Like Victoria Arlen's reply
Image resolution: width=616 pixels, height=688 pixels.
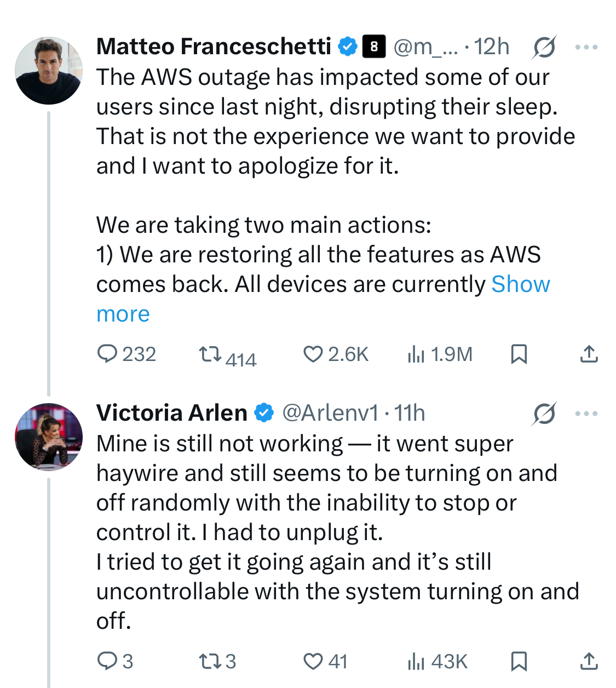[313, 661]
